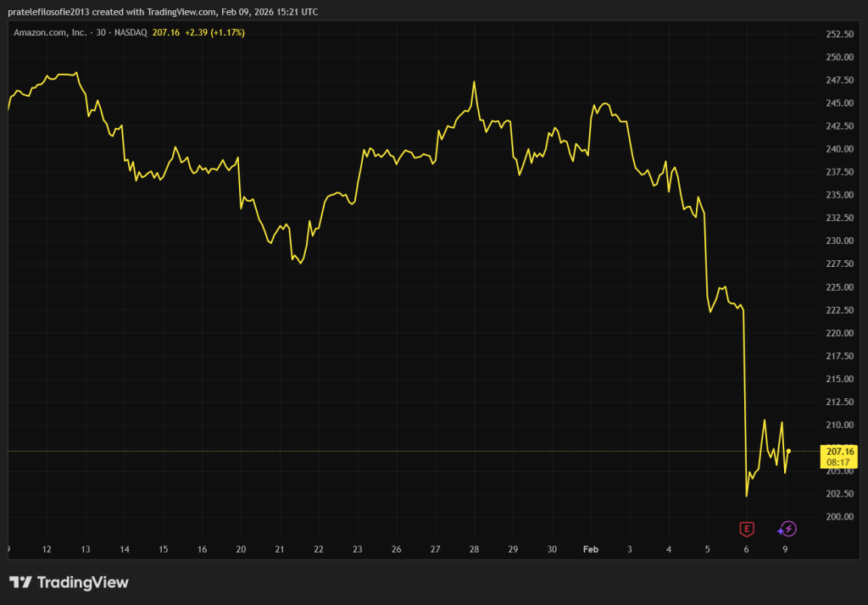Click the 250.00 level on price axis
Screen dimensions: 868x605
coord(839,58)
